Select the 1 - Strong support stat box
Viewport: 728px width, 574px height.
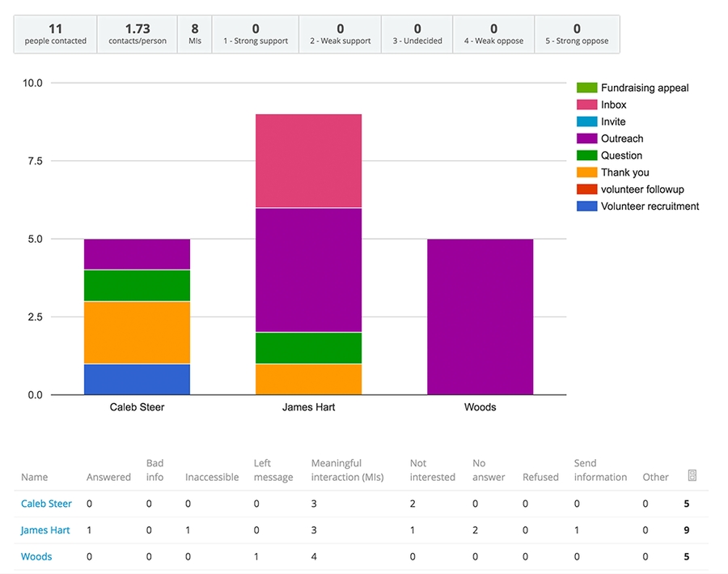click(x=256, y=34)
